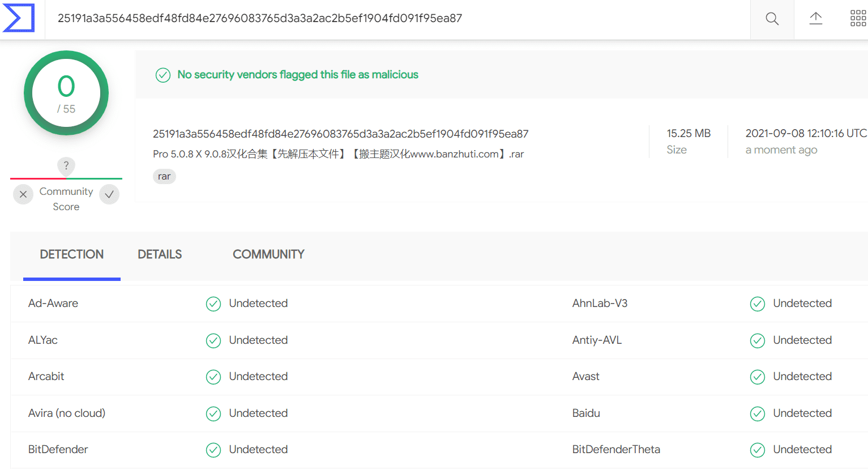Screen dimensions: 868x469
Task: Open the apps grid menu
Action: point(858,18)
